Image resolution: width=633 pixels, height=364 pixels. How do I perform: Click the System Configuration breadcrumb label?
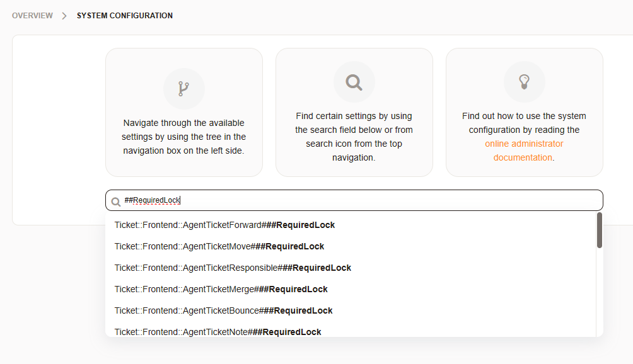125,16
